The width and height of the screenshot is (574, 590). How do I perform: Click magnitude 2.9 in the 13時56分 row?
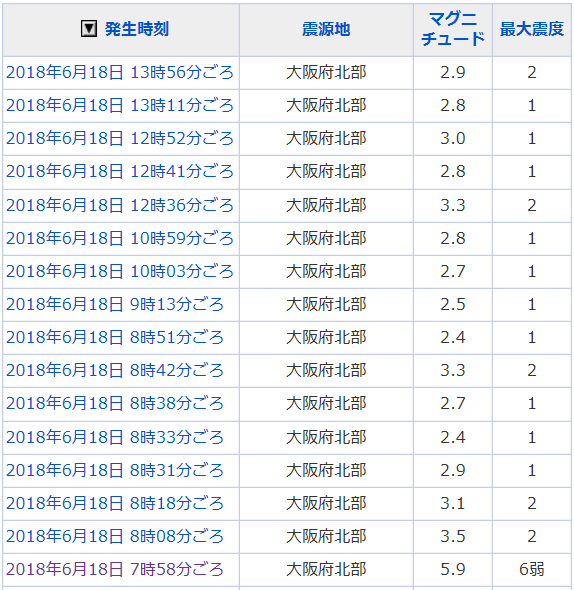(x=453, y=72)
